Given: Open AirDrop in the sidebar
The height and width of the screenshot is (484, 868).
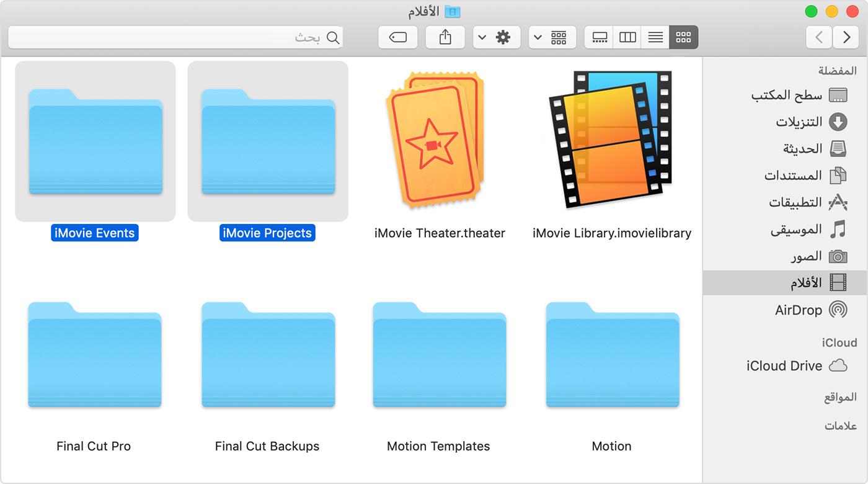Looking at the screenshot, I should [785, 310].
